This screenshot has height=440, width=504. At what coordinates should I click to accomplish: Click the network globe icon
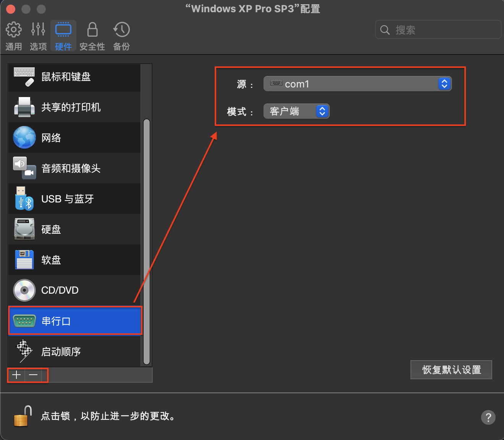(x=24, y=137)
